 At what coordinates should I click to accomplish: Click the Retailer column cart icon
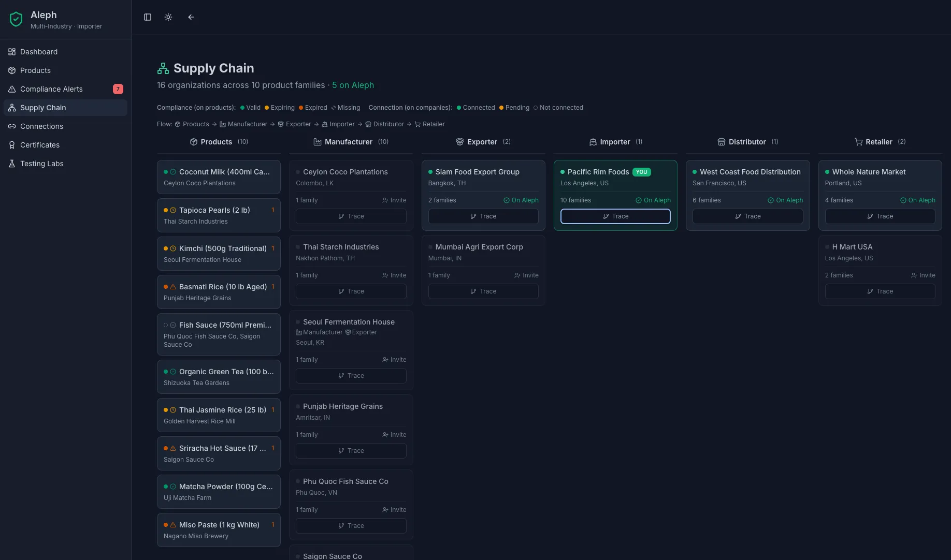pos(858,142)
